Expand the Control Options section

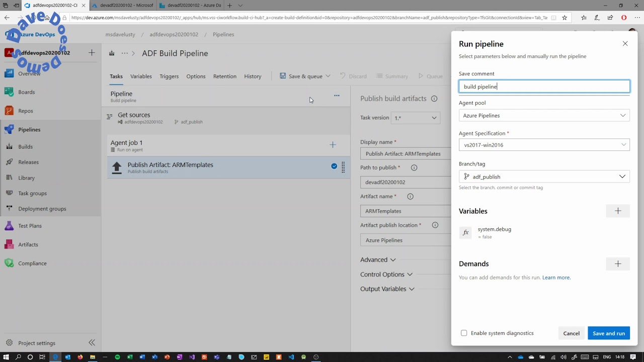386,275
